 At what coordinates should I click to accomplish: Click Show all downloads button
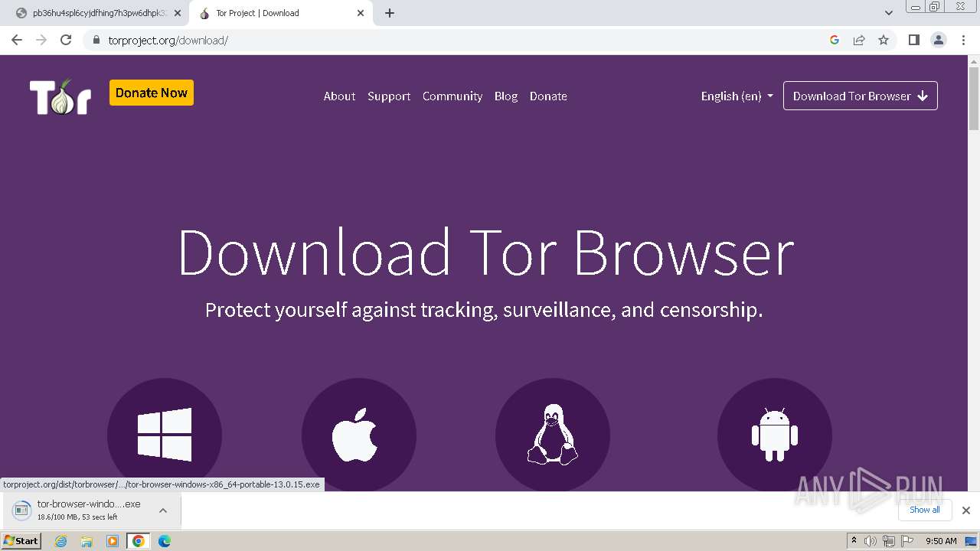pyautogui.click(x=925, y=510)
